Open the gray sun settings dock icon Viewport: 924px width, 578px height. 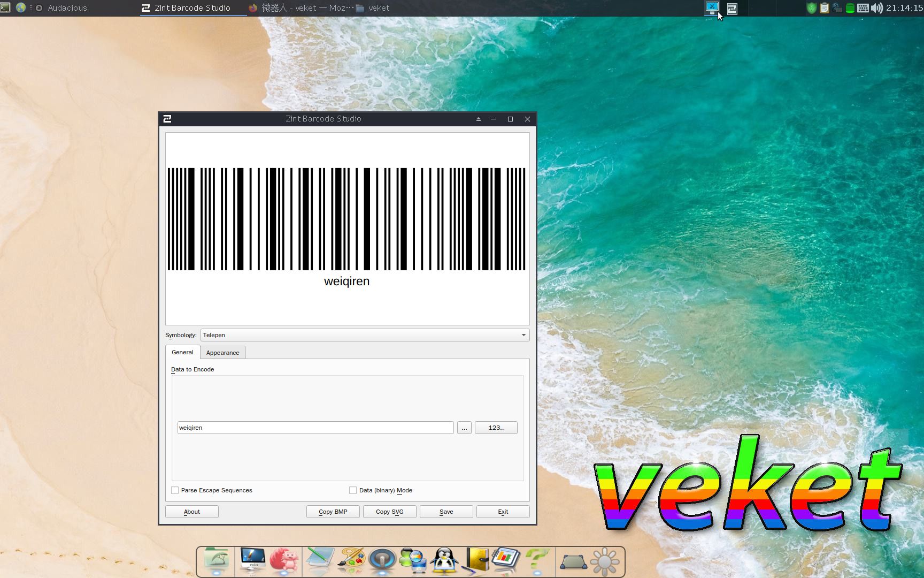605,561
